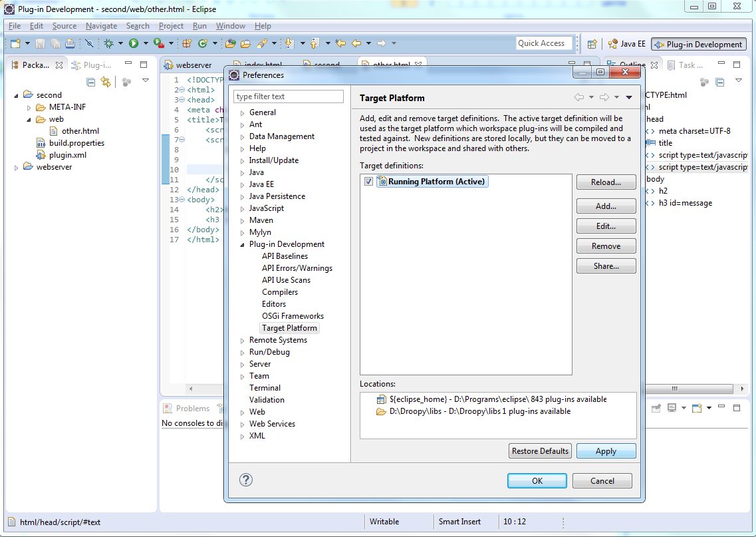This screenshot has height=537, width=756.
Task: Select the API Baselines preference page
Action: [x=285, y=256]
